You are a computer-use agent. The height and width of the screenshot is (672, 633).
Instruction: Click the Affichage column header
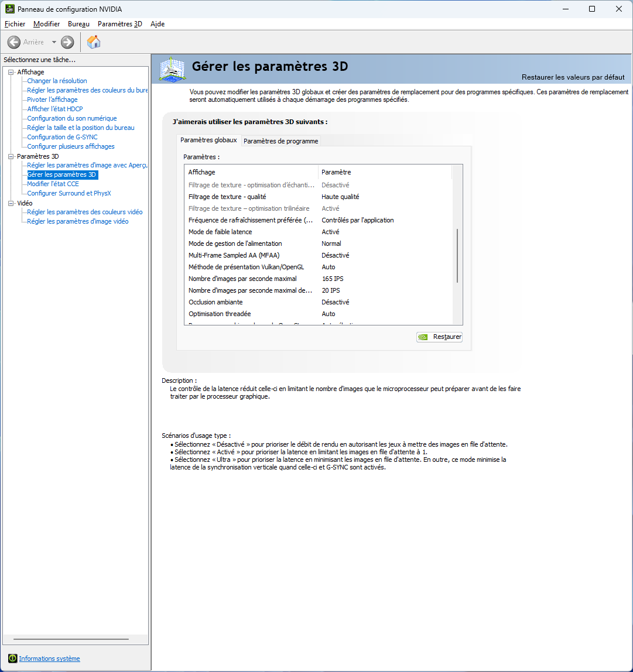pos(251,172)
